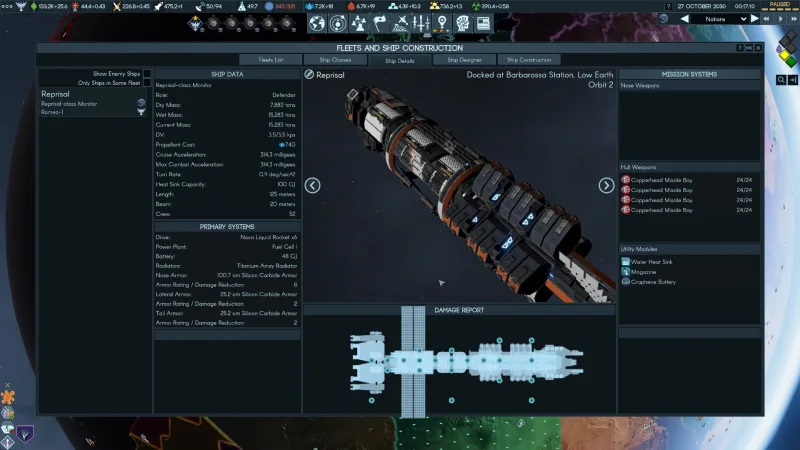Switch to previous map overlay with left triangle
This screenshot has width=800, height=450.
[x=685, y=19]
